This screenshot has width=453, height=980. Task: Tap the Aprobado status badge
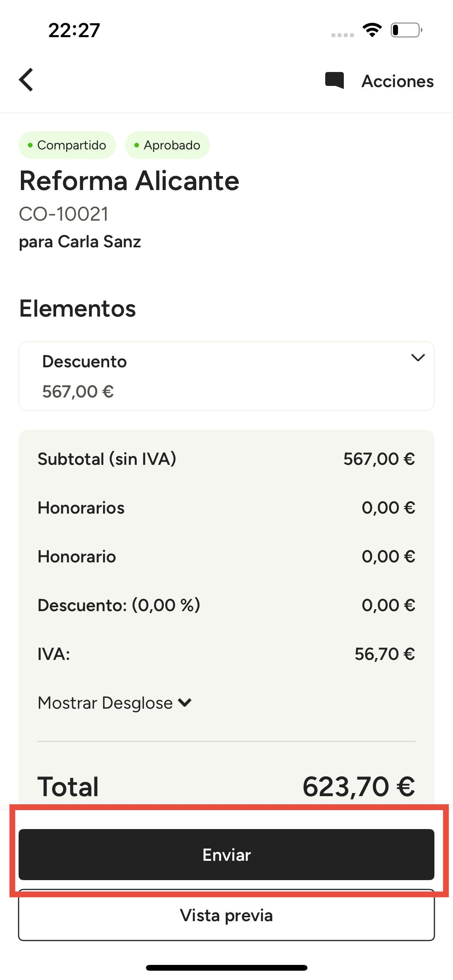[x=167, y=146]
